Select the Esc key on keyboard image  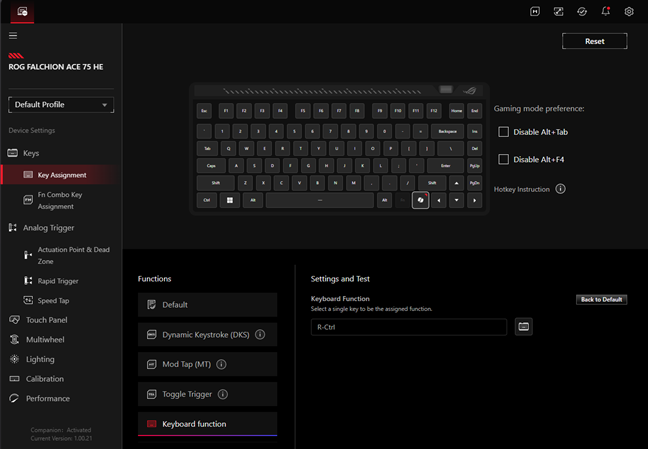204,111
